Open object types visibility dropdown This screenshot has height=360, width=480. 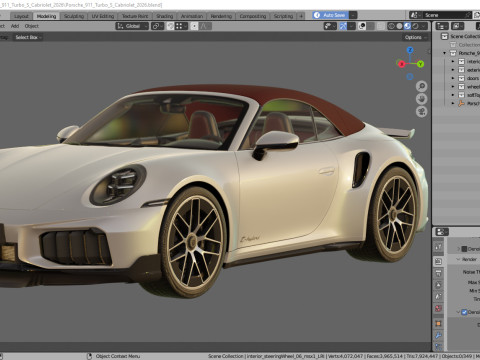click(330, 26)
